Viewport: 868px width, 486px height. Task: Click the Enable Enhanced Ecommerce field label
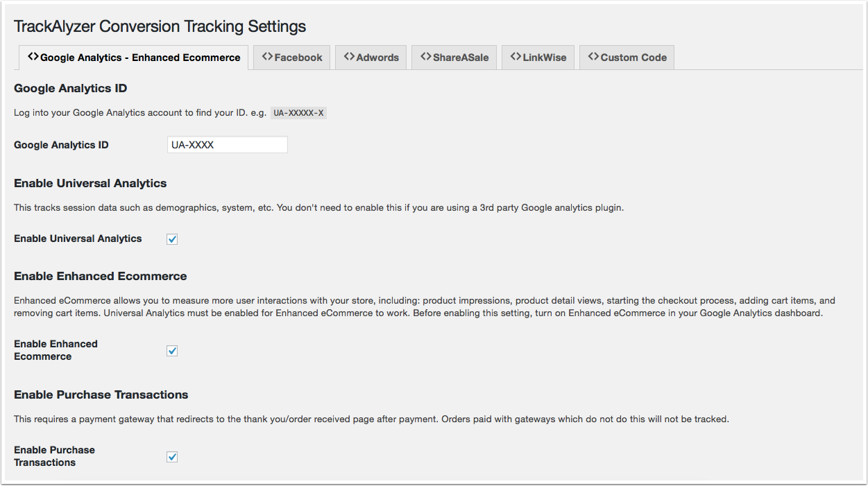click(x=56, y=350)
